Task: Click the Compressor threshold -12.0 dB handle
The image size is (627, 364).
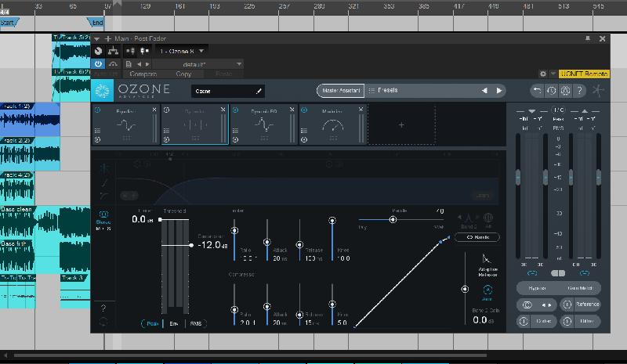Action: 191,245
